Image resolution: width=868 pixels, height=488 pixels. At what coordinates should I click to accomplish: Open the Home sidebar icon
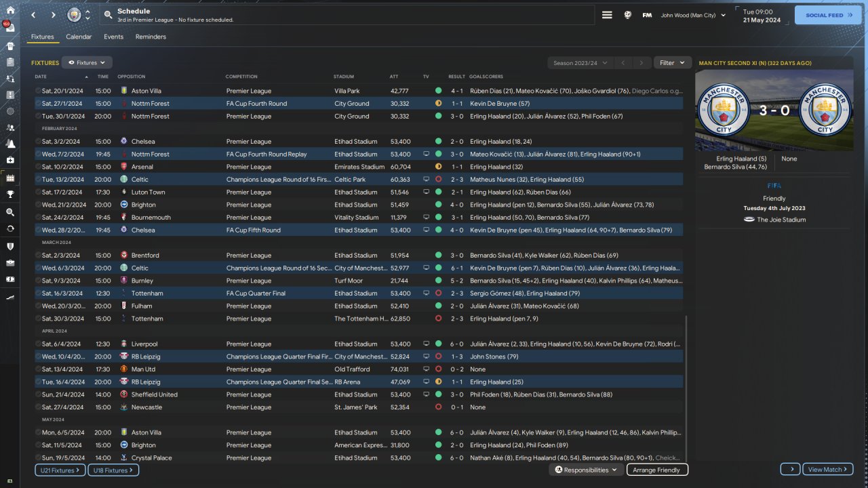pyautogui.click(x=10, y=10)
